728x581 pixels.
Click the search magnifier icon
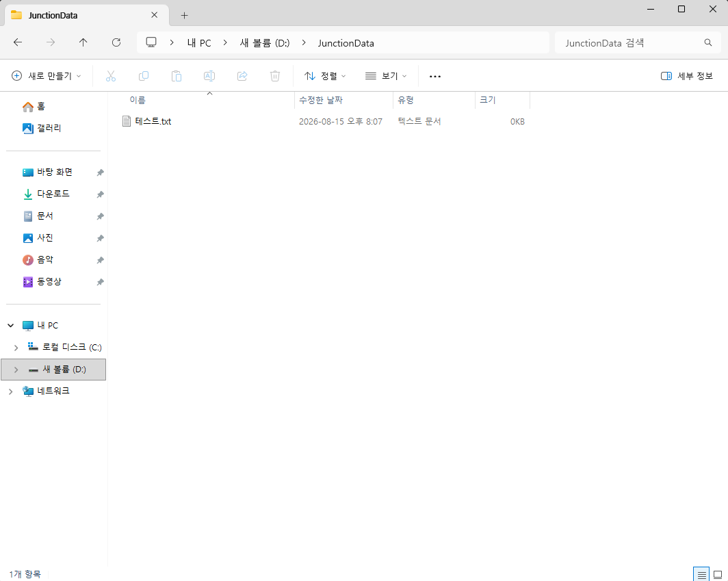(x=708, y=42)
